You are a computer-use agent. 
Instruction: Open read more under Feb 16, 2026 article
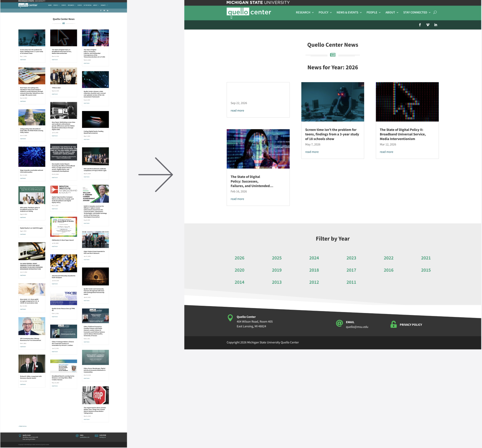point(237,199)
